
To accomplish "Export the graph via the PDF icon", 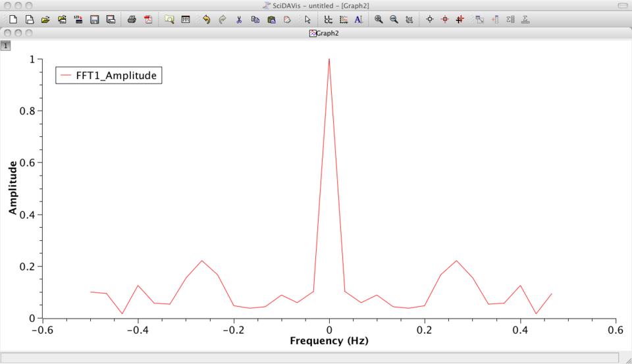I will (x=147, y=20).
